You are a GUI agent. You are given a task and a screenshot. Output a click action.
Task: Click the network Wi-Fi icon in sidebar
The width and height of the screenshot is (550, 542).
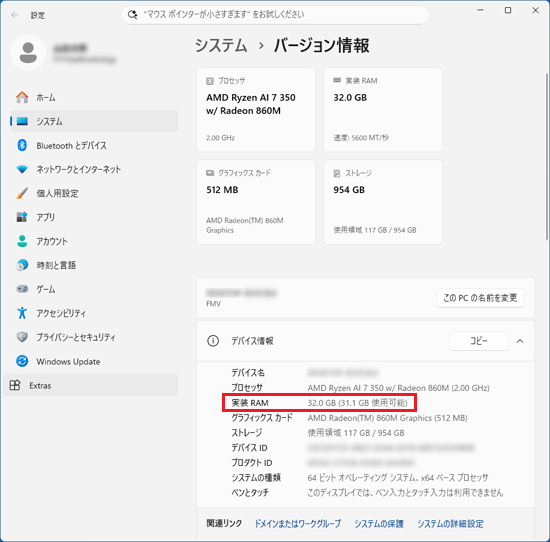tap(22, 169)
